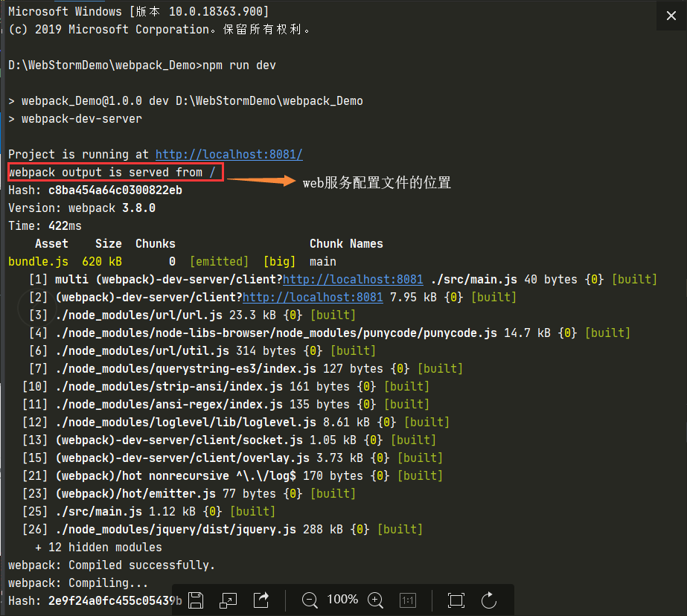Open the http://localhost:8081/ project link
This screenshot has width=687, height=616.
coord(229,155)
